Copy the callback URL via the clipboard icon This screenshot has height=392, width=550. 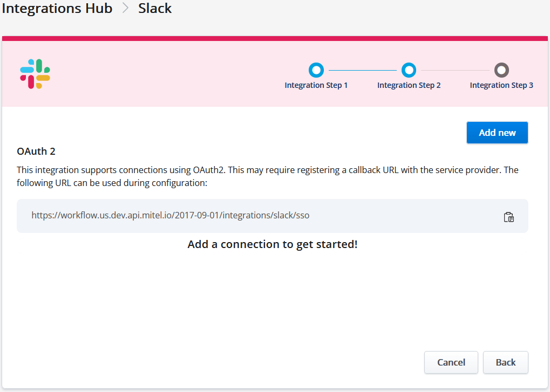pos(508,216)
